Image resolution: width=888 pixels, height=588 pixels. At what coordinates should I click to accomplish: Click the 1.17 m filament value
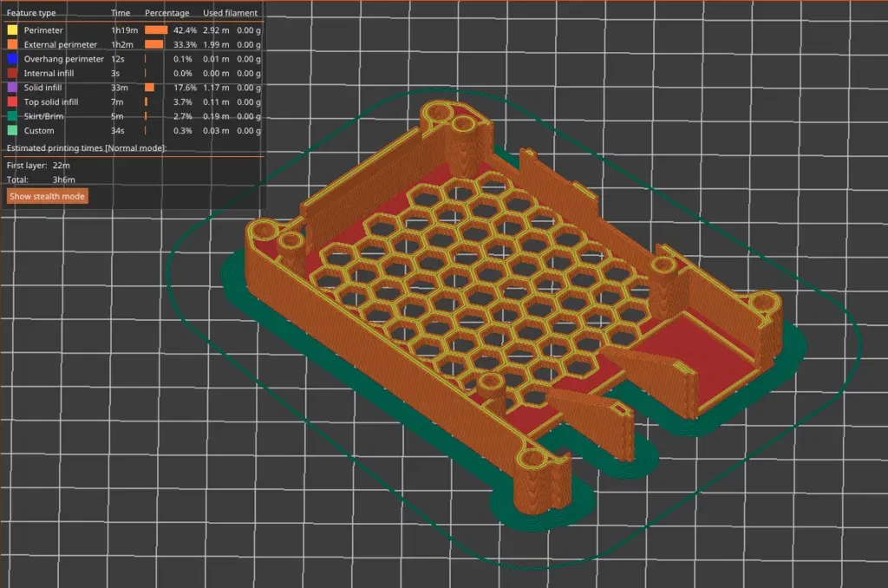(216, 88)
